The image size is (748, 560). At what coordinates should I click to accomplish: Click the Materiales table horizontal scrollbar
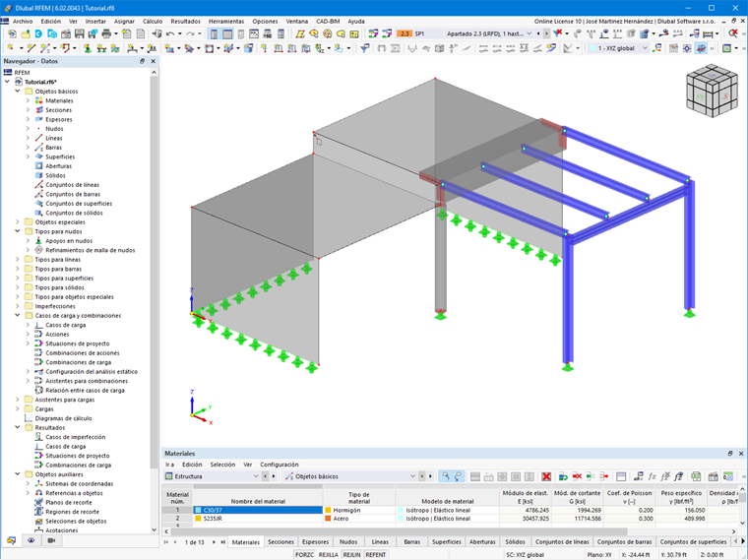click(x=399, y=531)
